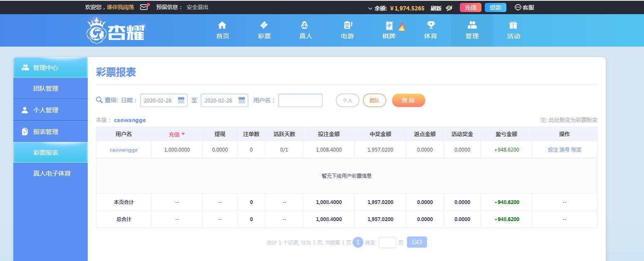The image size is (644, 261).
Task: Open 追号 action for caowangge
Action: 565,150
